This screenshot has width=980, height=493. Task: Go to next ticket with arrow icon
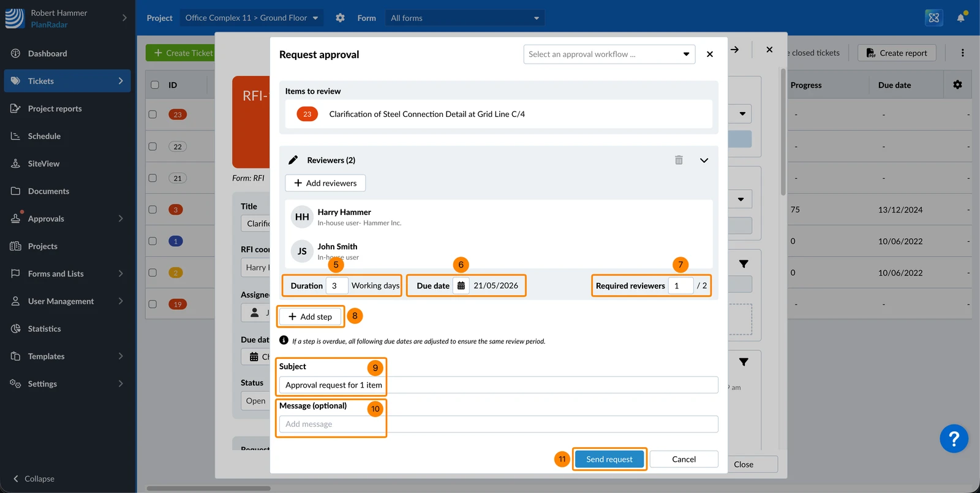pyautogui.click(x=734, y=50)
